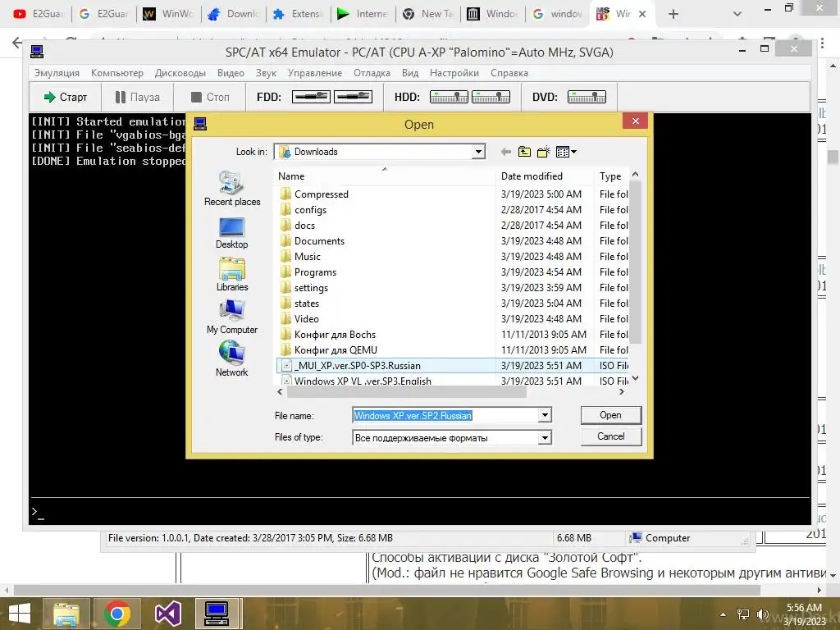Click the Open button in dialog

[610, 415]
